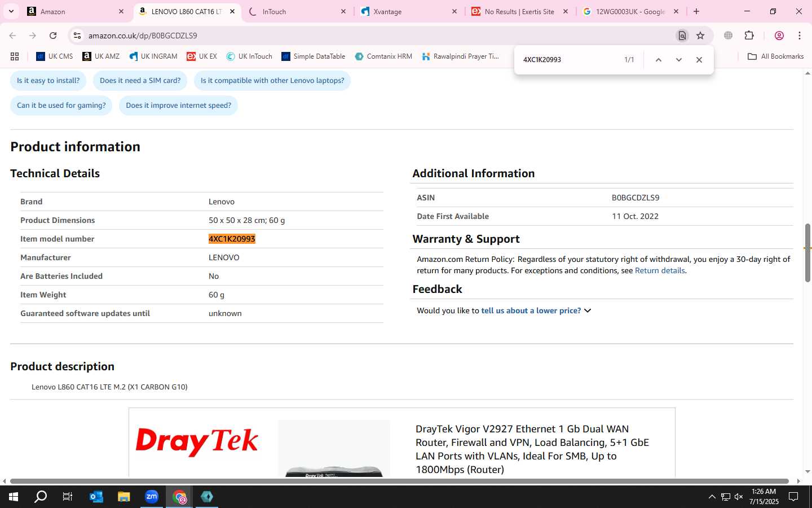Open the DrayTek Vigor V2927 router ad title
812x508 pixels.
532,449
